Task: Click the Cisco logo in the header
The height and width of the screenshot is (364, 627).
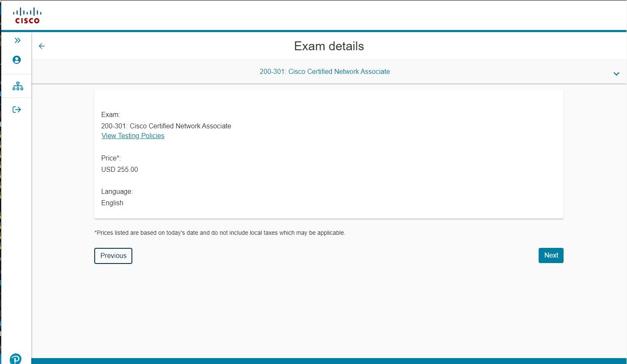Action: 27,16
